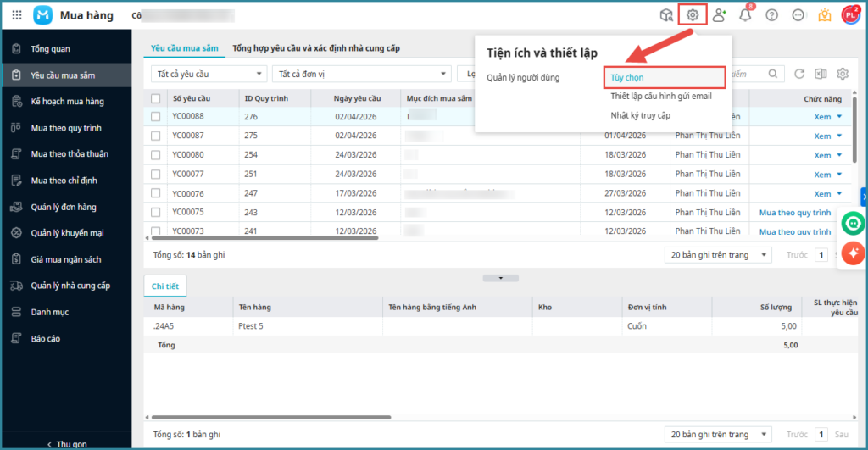Click the request table horizontal scrollbar

click(264, 238)
